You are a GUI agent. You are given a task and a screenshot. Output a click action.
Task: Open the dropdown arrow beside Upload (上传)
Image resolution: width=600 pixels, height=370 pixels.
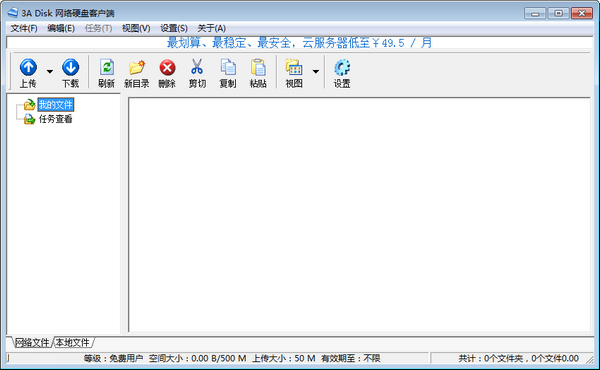(50, 72)
